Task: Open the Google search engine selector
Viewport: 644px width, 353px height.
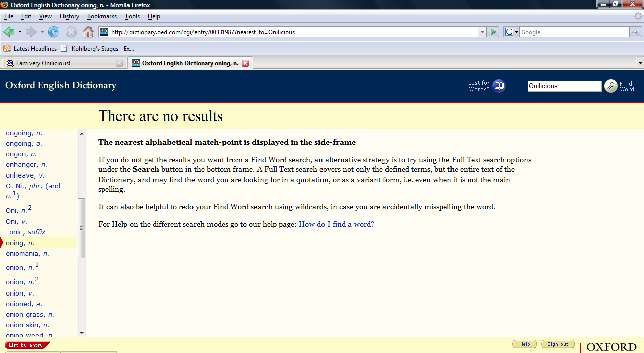Action: click(511, 32)
